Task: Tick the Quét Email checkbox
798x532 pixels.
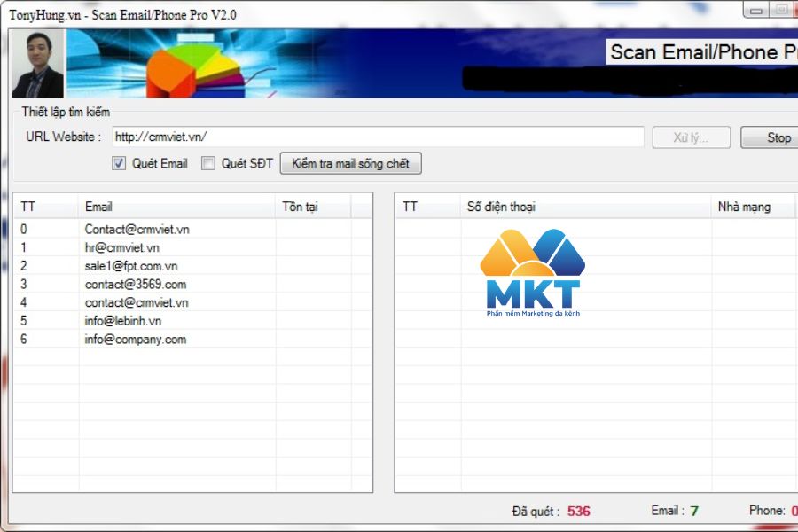Action: [119, 163]
